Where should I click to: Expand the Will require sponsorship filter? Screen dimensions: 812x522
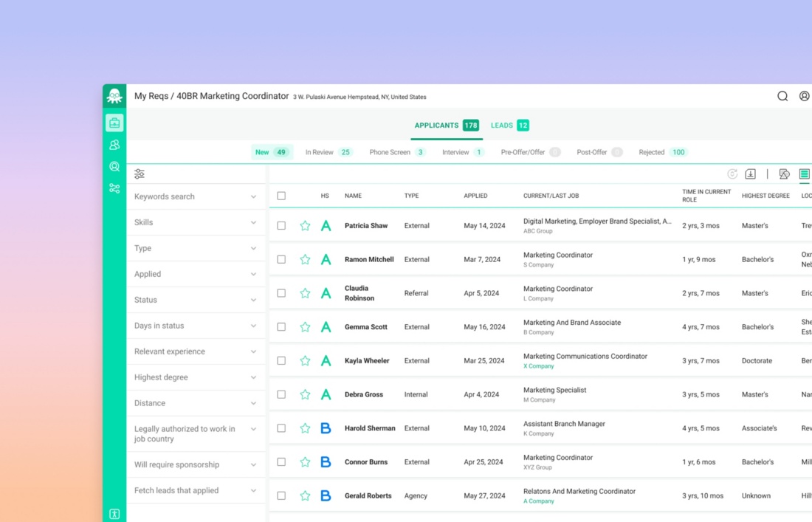click(196, 465)
